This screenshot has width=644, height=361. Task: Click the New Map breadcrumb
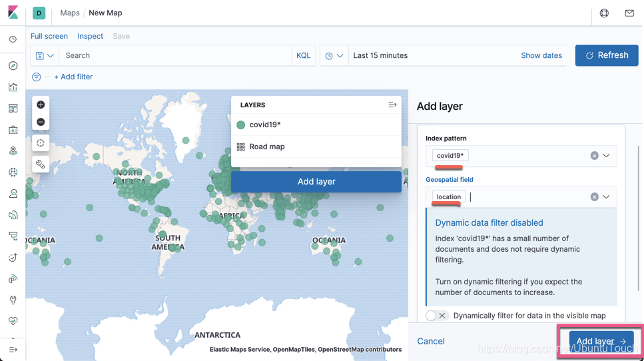105,13
